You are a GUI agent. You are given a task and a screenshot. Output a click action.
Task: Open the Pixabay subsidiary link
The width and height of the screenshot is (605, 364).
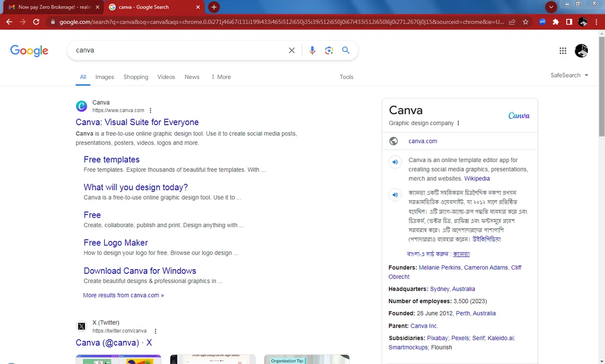438,338
